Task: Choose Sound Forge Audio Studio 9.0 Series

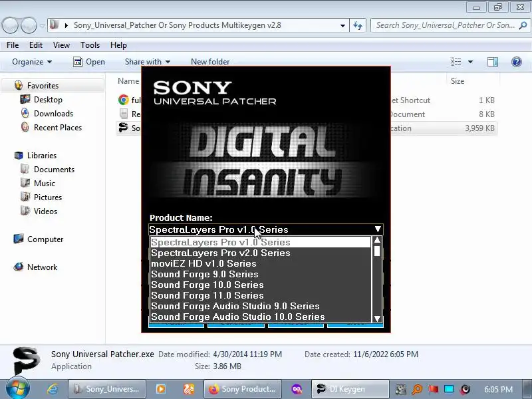Action: point(261,306)
